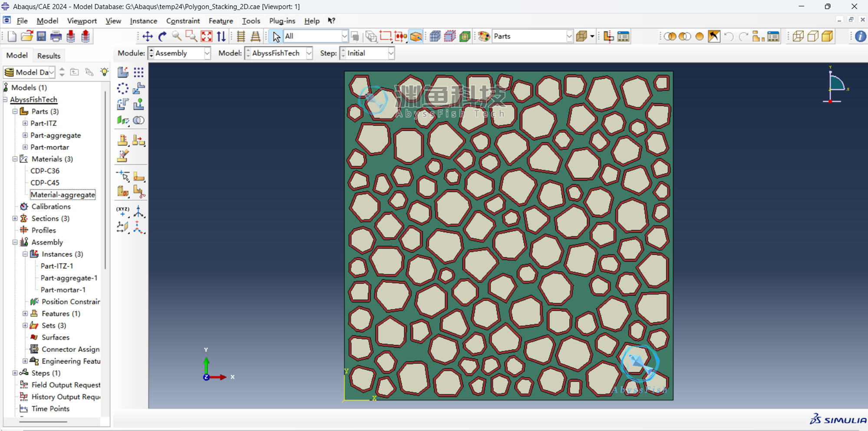Viewport: 868px width, 431px height.
Task: Toggle the single orange circle display option
Action: pos(699,36)
